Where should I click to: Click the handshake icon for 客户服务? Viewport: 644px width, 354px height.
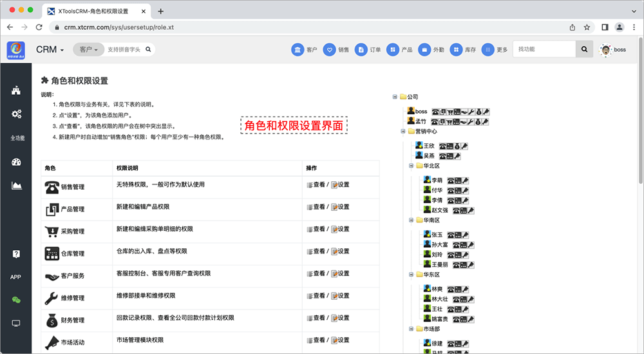coord(52,276)
